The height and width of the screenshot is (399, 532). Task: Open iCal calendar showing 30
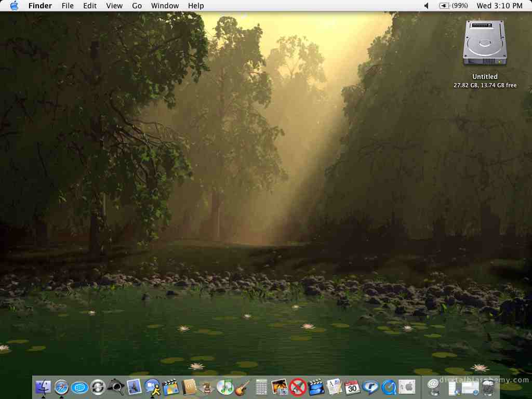pos(352,387)
